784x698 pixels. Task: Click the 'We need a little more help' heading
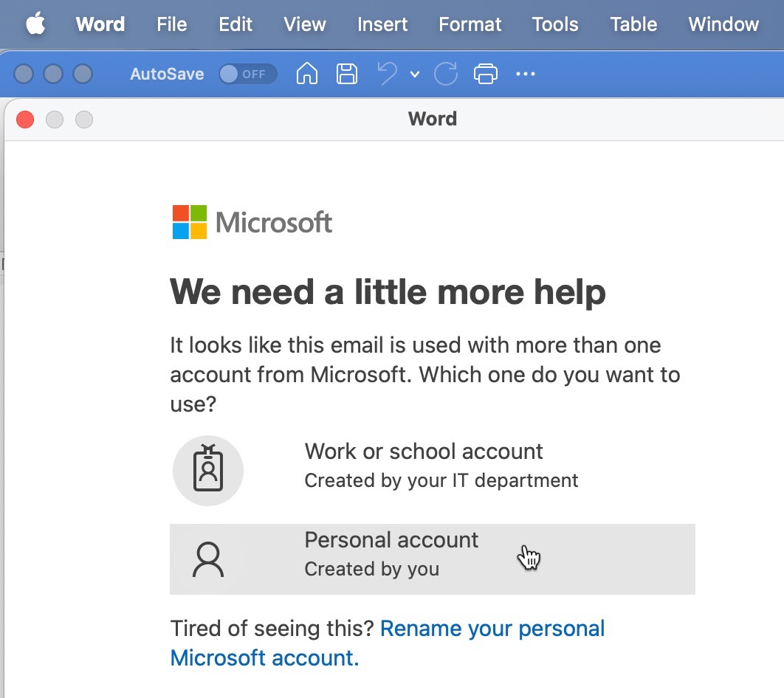[x=388, y=291]
